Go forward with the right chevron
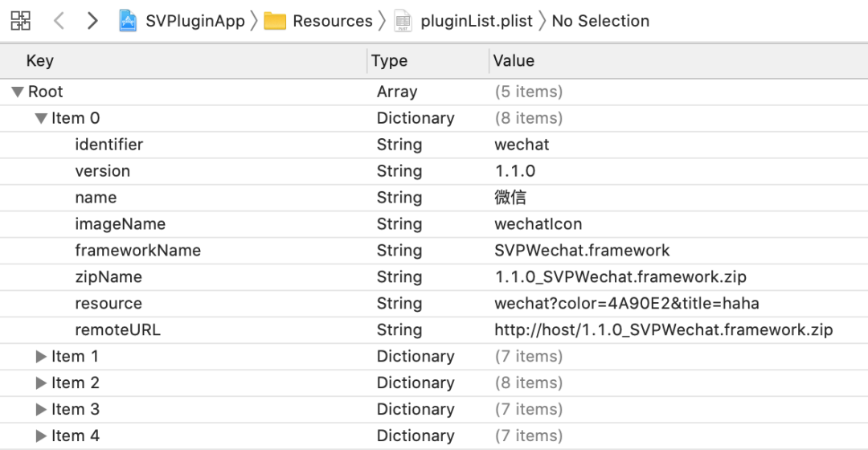 92,21
